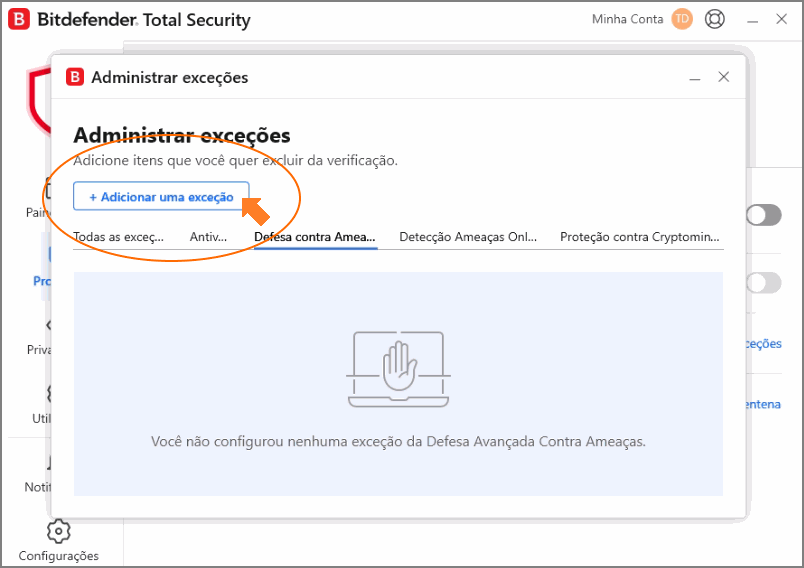Click the partially hidden exceções link
Viewport: 804px width, 568px height.
coord(764,343)
